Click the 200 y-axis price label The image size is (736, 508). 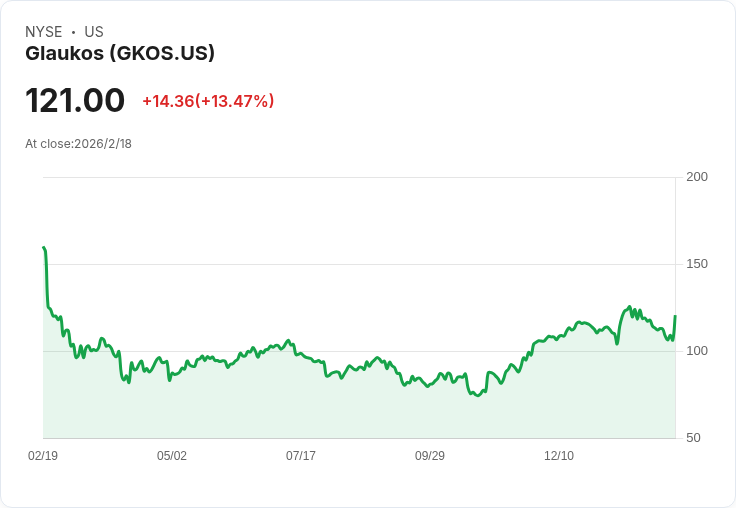click(697, 177)
